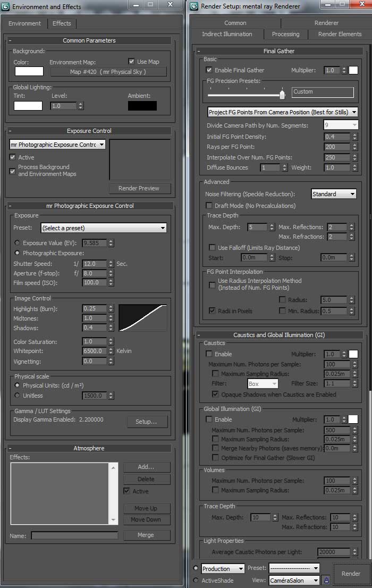This screenshot has height=588, width=372.
Task: Select the Exposure Value (EV) radio button
Action: (17, 242)
